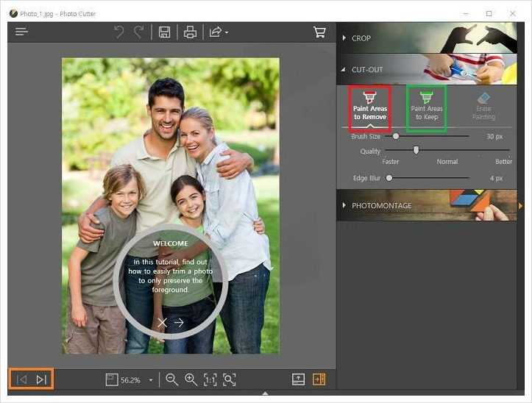532x403 pixels.
Task: Click the Edge Blur slider handle
Action: 389,178
